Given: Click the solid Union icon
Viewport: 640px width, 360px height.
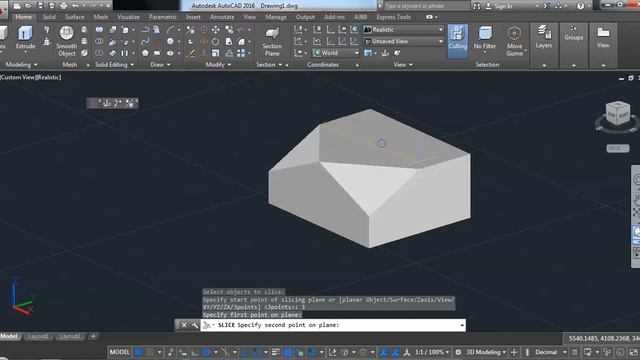Looking at the screenshot, I should (99, 30).
